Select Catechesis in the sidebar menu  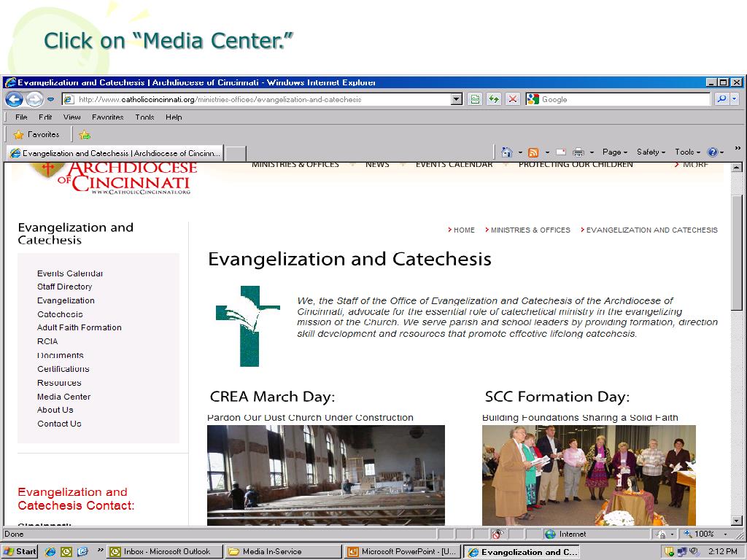[60, 314]
